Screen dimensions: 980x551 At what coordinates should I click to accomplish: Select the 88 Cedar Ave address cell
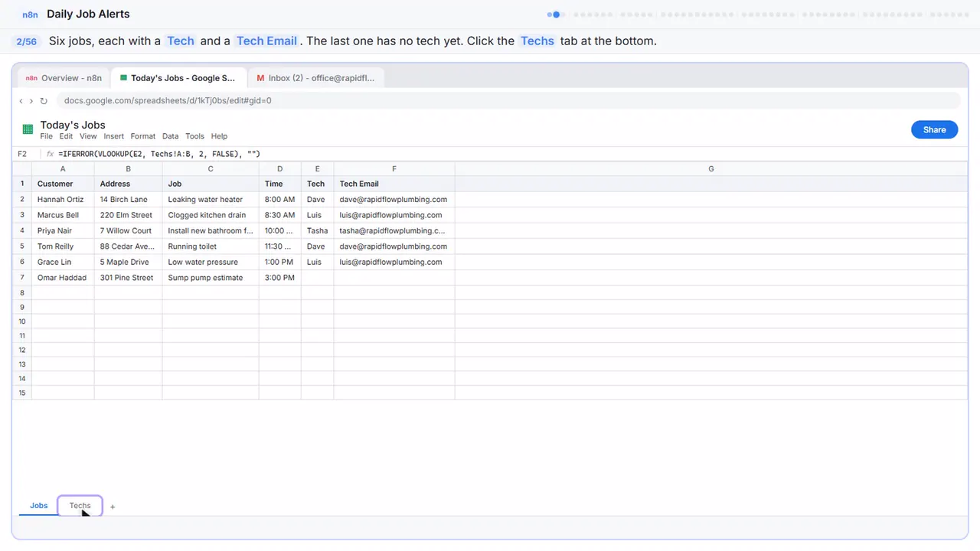(x=128, y=246)
